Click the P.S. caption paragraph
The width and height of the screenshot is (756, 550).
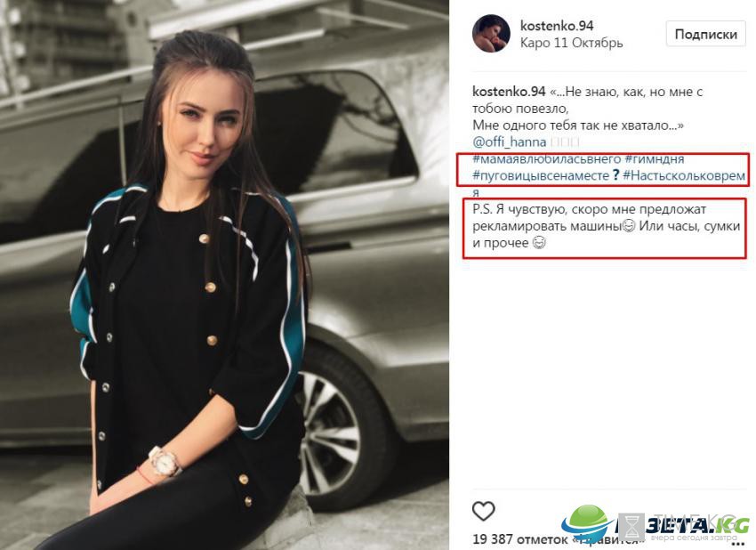pyautogui.click(x=606, y=226)
